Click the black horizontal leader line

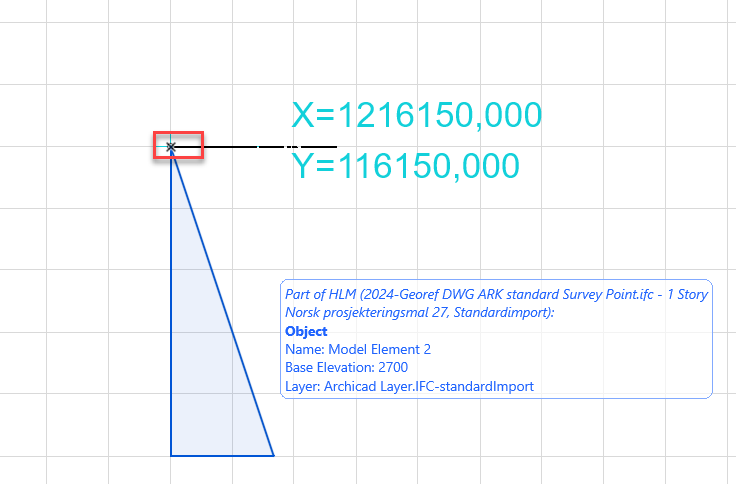pos(256,147)
